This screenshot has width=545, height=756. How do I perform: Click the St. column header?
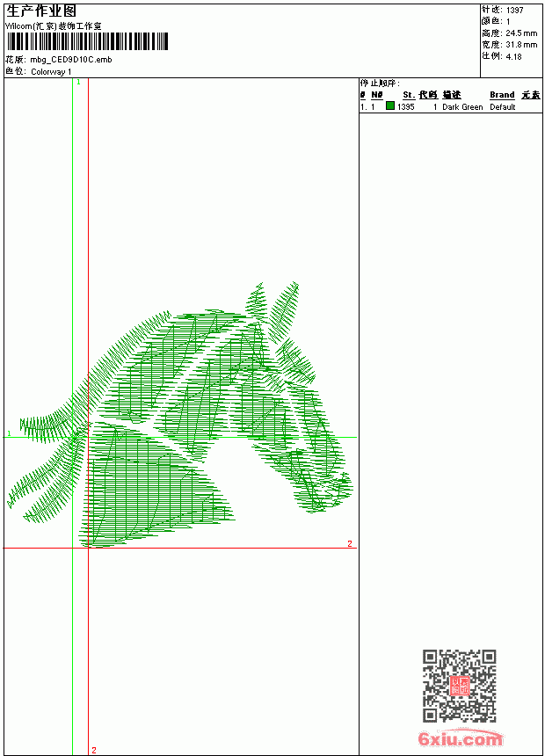(x=409, y=95)
